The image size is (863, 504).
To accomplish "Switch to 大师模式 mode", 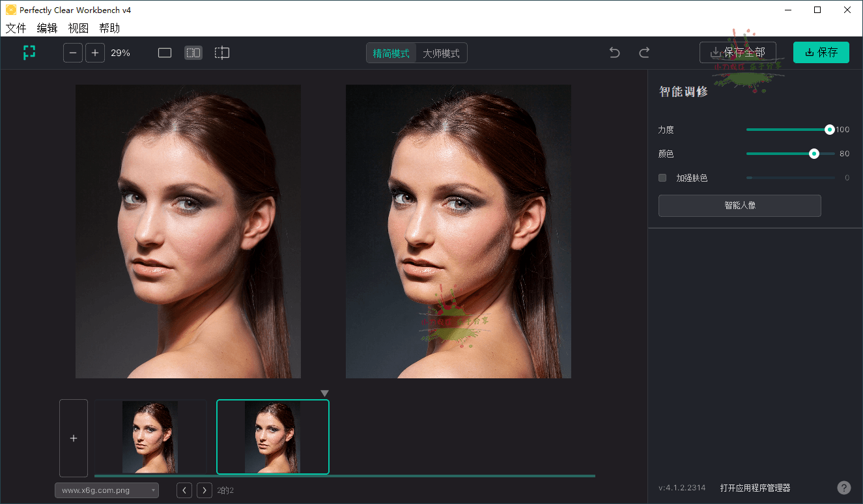I will (x=441, y=53).
